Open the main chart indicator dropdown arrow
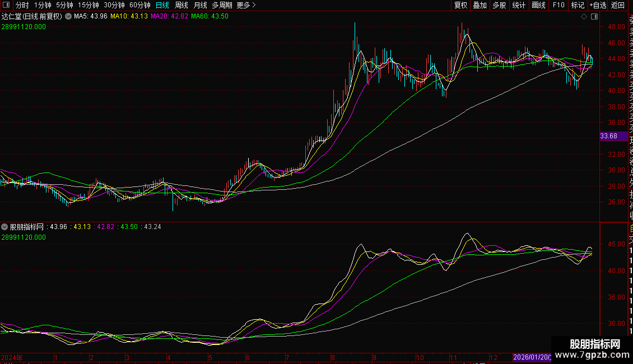 coord(68,16)
